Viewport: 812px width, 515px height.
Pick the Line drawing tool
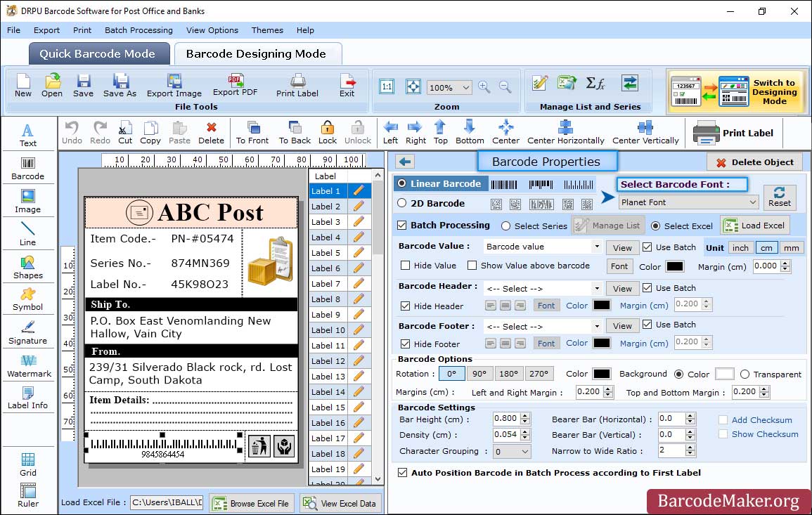28,234
